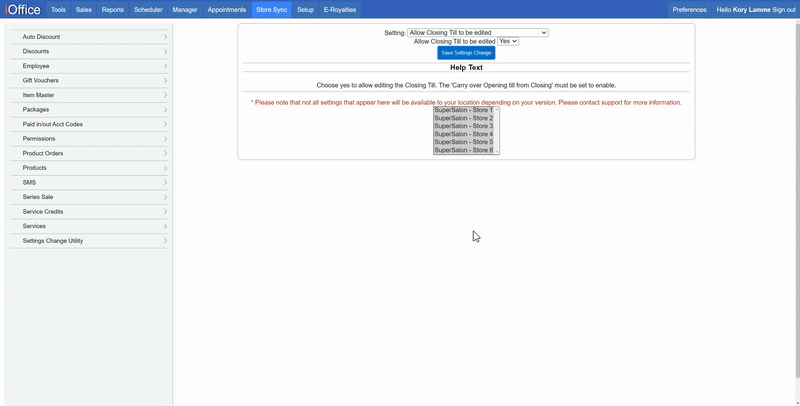This screenshot has height=406, width=800.
Task: Click the page vertical scrollbar
Action: point(797,203)
